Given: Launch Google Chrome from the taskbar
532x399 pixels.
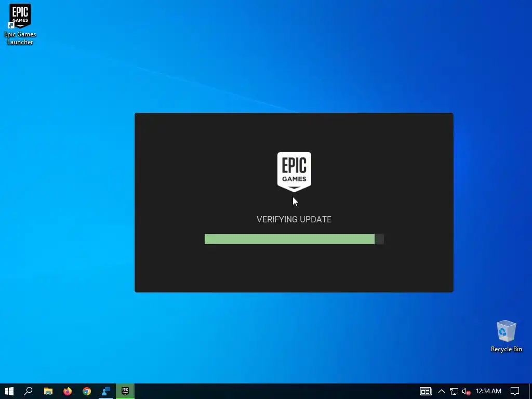Looking at the screenshot, I should [87, 391].
